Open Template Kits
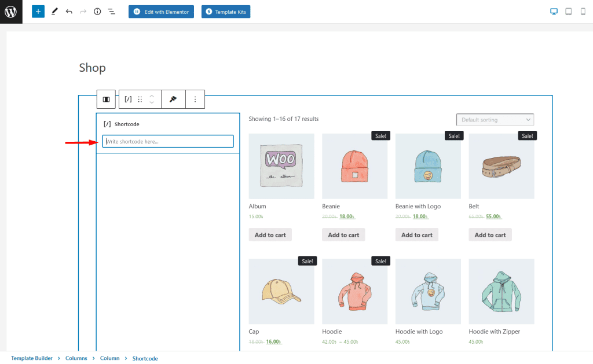593x364 pixels. tap(226, 12)
